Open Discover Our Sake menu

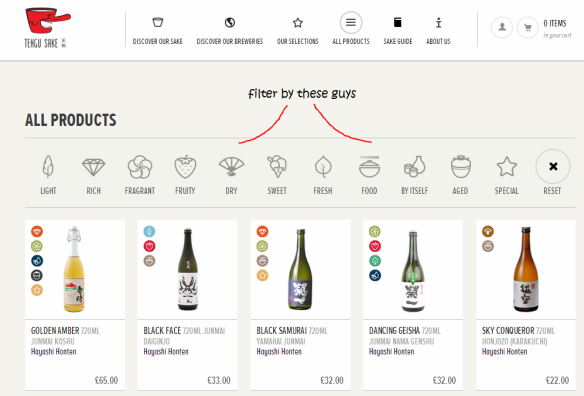[x=158, y=31]
